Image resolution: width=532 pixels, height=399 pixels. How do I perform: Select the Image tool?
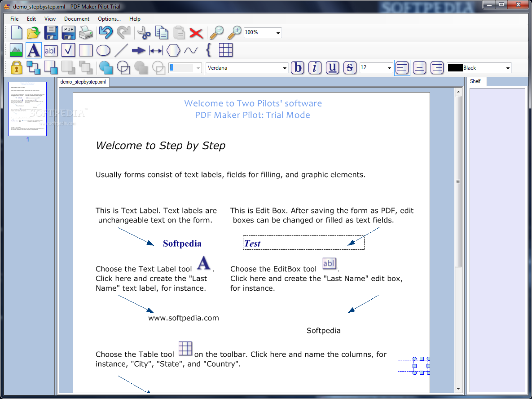pyautogui.click(x=16, y=50)
